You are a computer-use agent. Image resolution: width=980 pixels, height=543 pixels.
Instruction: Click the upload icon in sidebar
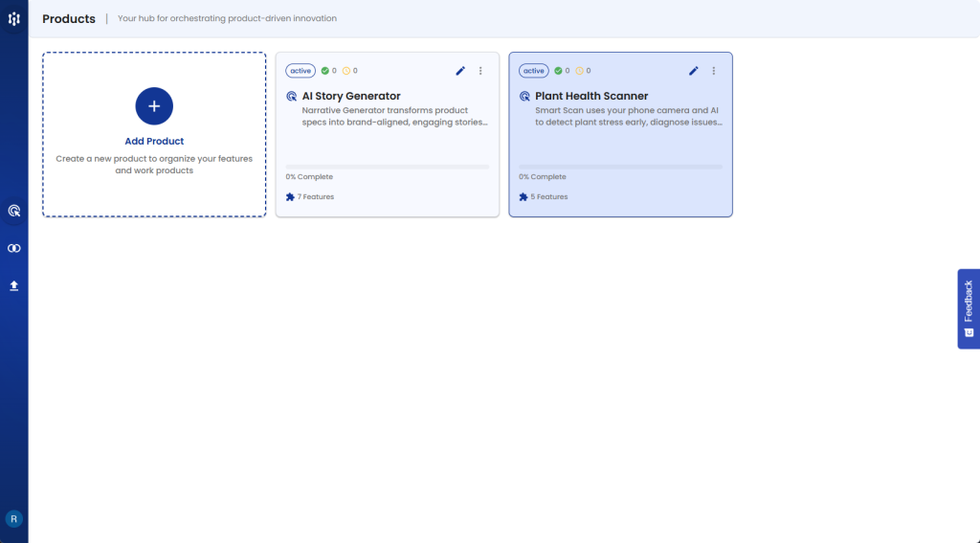(14, 285)
